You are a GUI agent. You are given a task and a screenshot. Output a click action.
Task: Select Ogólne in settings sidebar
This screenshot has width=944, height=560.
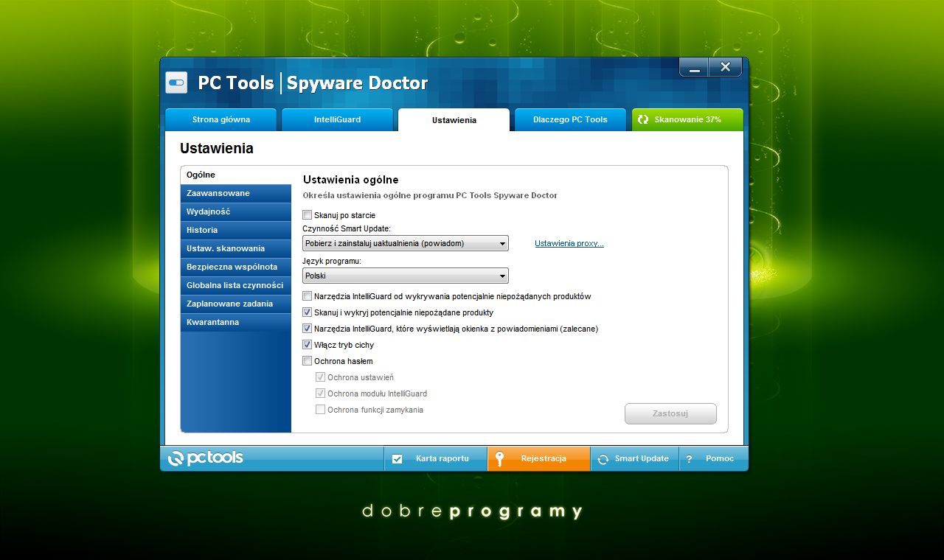pyautogui.click(x=236, y=175)
